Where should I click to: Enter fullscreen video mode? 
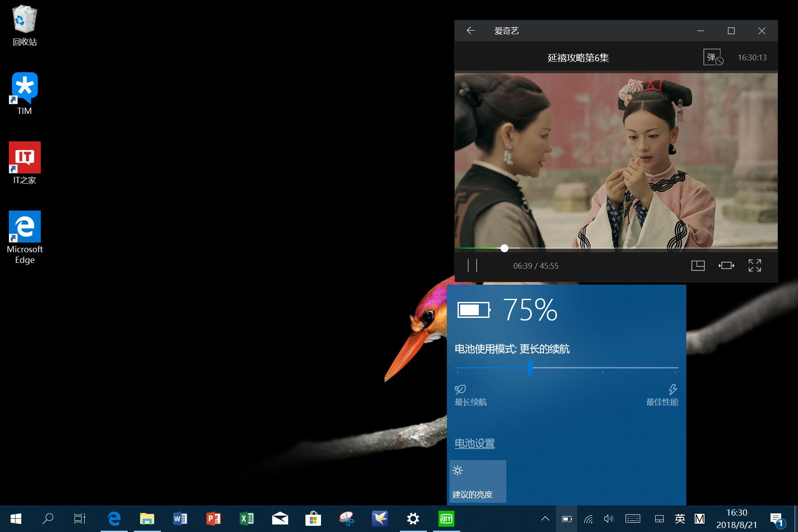pos(755,266)
